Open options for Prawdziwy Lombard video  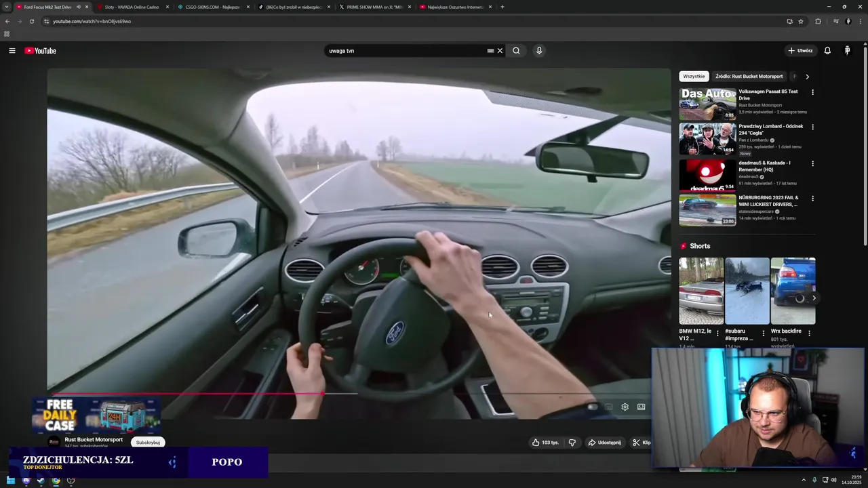point(812,127)
